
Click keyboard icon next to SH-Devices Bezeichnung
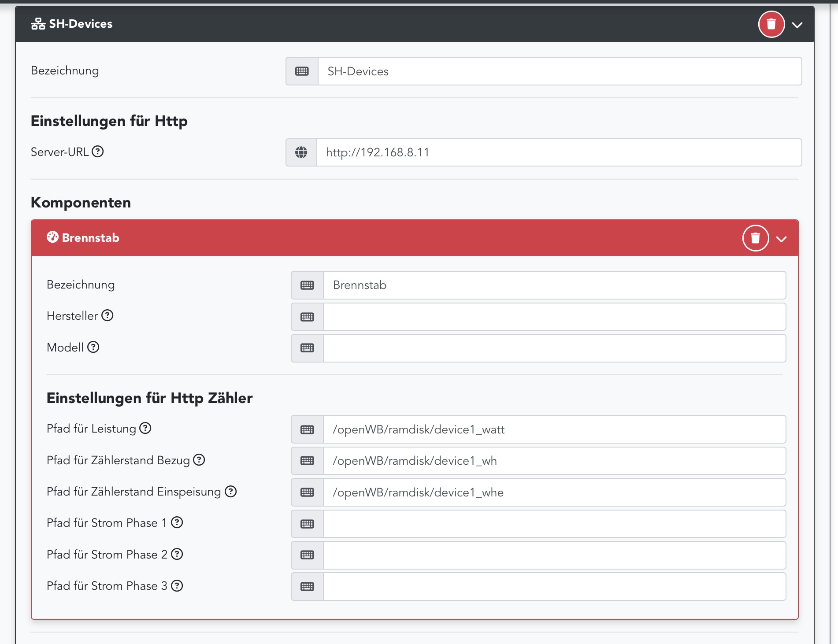(302, 71)
